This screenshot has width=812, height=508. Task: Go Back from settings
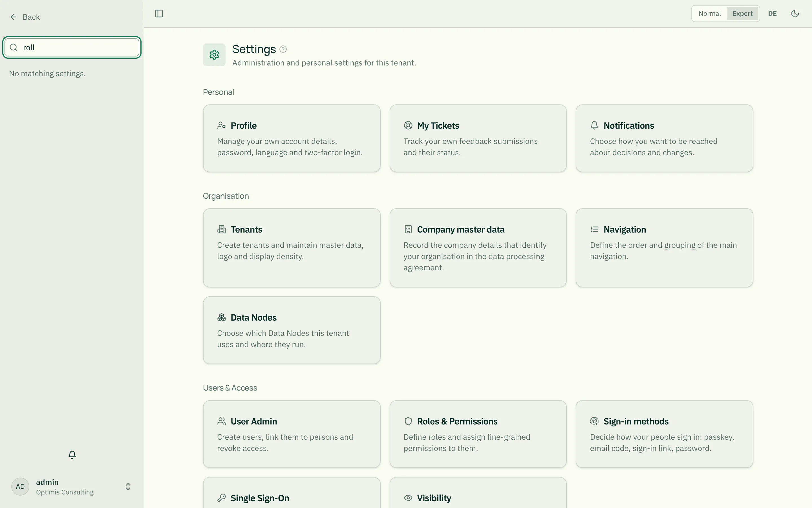click(25, 17)
